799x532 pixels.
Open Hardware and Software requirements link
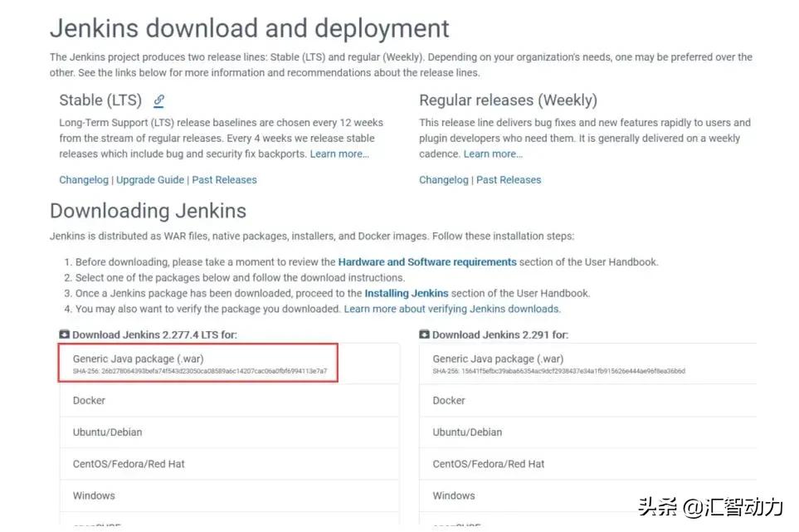pyautogui.click(x=427, y=262)
